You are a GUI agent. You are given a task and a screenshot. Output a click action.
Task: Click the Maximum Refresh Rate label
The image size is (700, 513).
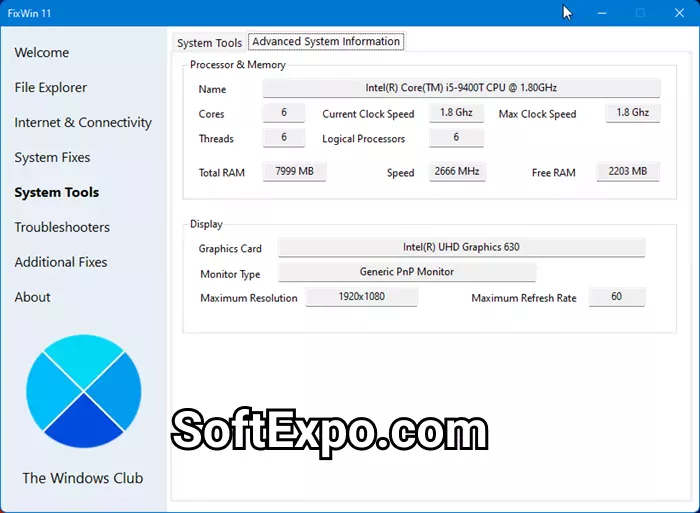(x=524, y=298)
